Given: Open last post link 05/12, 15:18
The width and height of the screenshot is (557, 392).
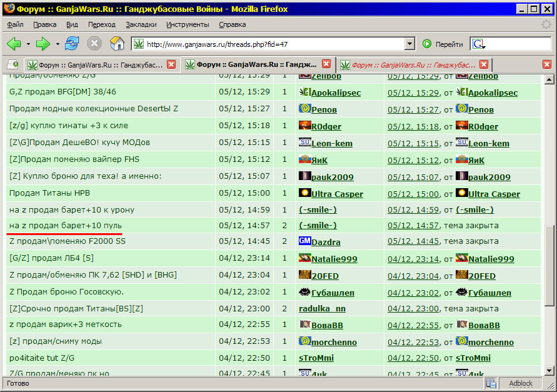Looking at the screenshot, I should pos(413,126).
